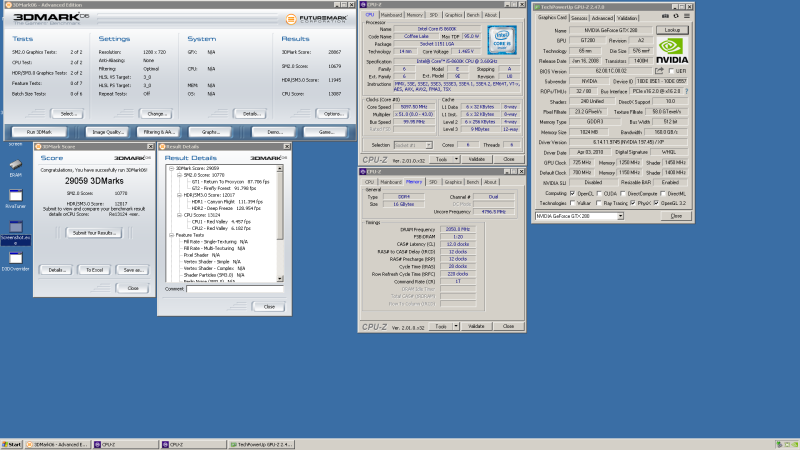This screenshot has height=450, width=800.
Task: Click the Select button under Tests
Action: (x=68, y=114)
